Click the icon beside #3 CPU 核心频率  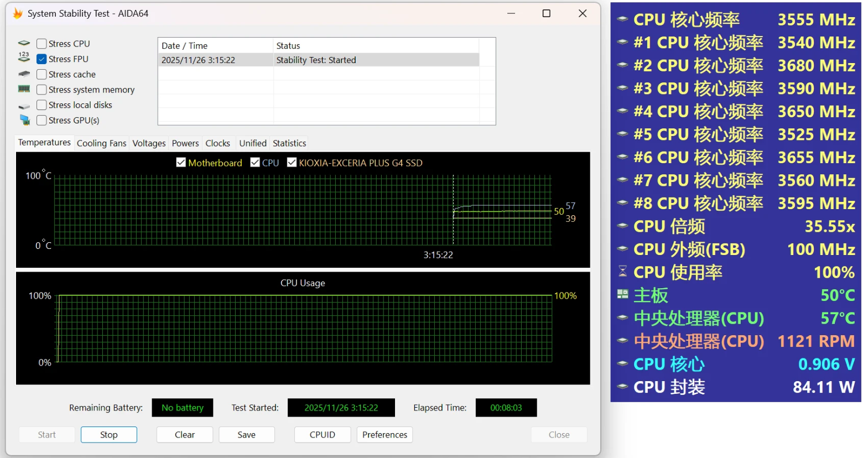[x=622, y=88]
